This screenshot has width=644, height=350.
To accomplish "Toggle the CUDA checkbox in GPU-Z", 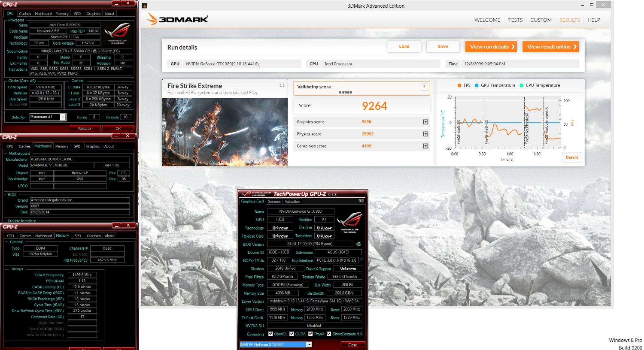I will [292, 334].
